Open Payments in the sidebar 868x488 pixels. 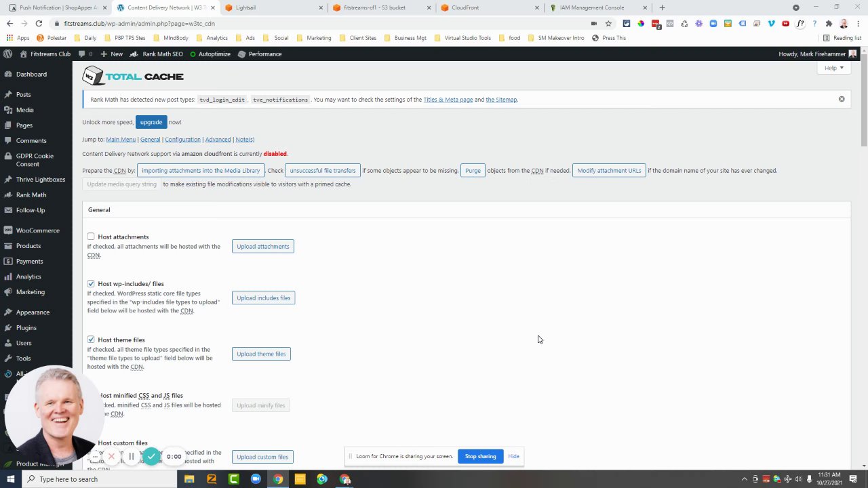29,261
